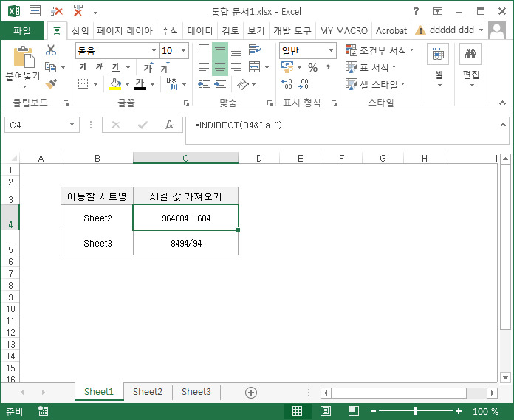Switch to 데이터 Data tab
This screenshot has height=420, width=514.
tap(200, 31)
